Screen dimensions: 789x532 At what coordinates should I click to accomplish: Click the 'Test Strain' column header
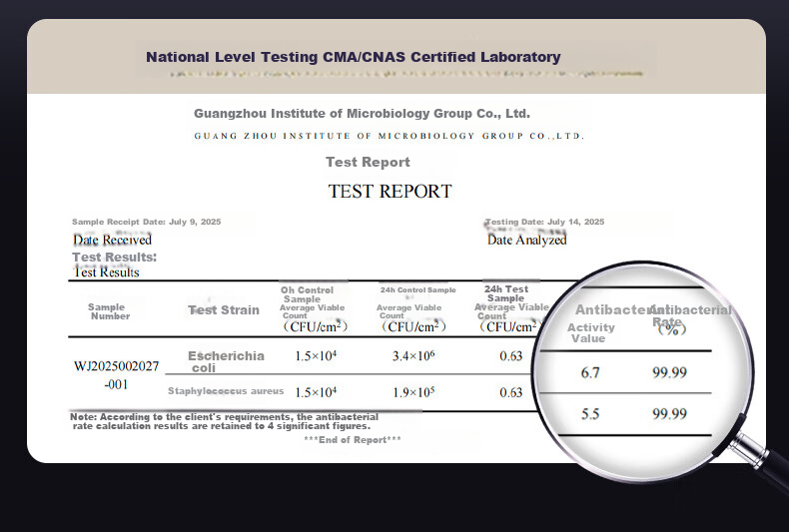(x=224, y=310)
